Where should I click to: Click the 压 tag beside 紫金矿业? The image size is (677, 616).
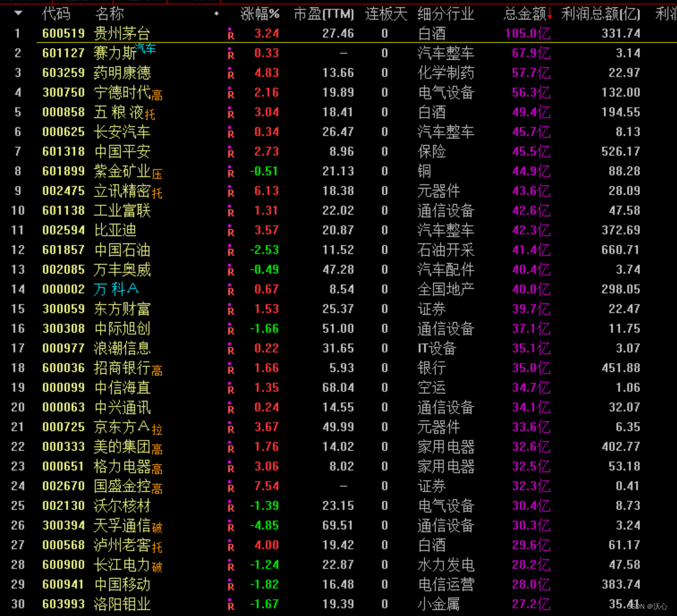[157, 174]
